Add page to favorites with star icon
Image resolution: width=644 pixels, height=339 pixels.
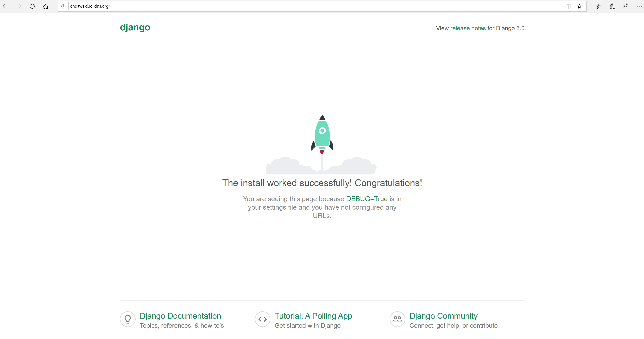[580, 7]
